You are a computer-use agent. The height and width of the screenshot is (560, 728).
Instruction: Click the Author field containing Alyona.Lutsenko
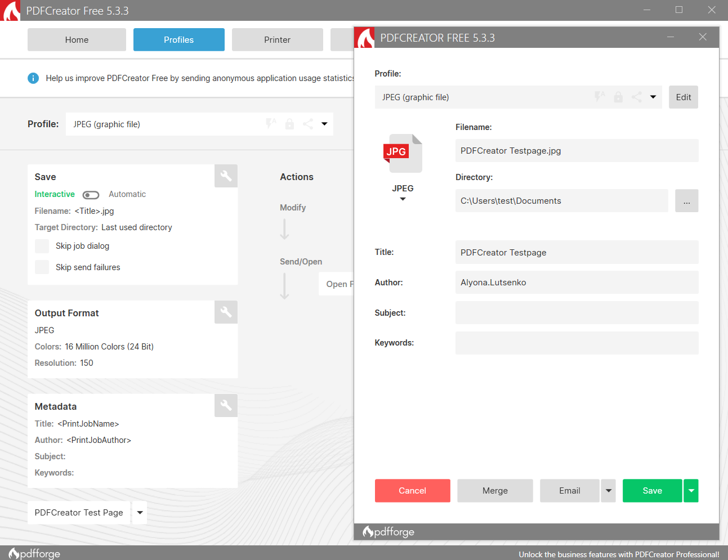click(577, 283)
